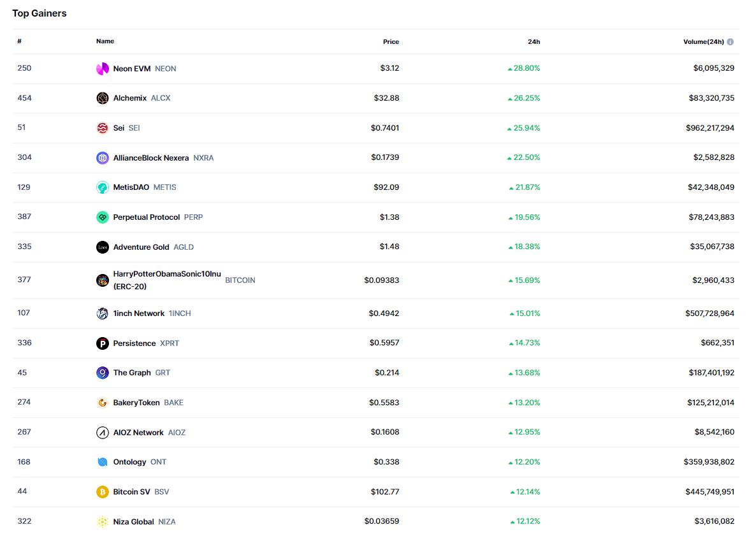Click the The Graph logo icon

pyautogui.click(x=103, y=373)
